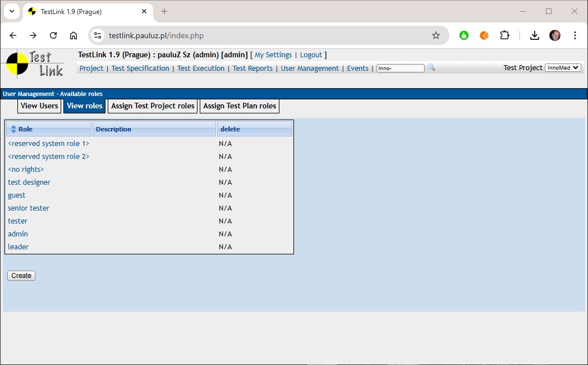
Task: Open the Chrome extensions puzzle icon
Action: click(x=504, y=35)
